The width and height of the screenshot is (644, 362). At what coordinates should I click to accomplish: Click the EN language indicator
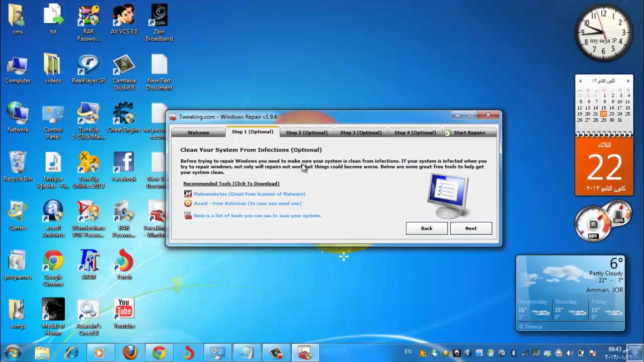click(408, 352)
